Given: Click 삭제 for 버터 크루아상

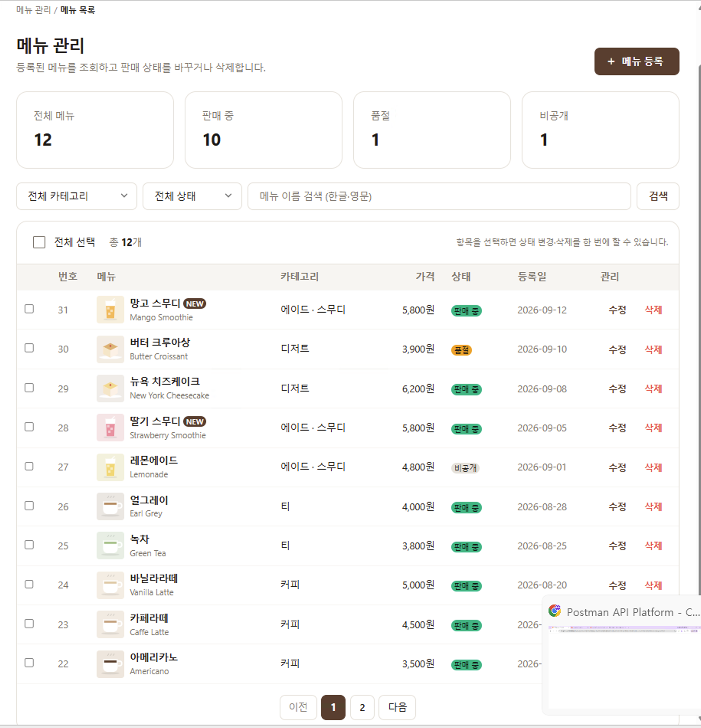Looking at the screenshot, I should tap(654, 349).
